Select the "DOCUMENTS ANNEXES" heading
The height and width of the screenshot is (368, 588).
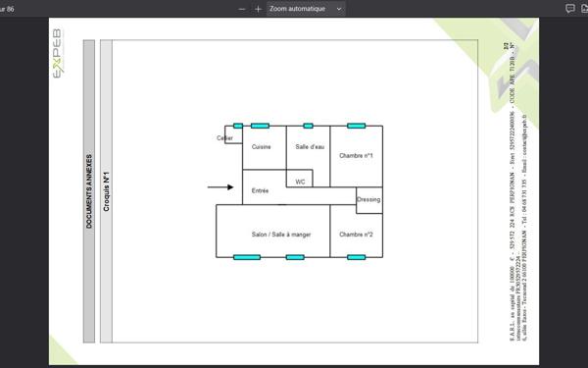tap(89, 191)
